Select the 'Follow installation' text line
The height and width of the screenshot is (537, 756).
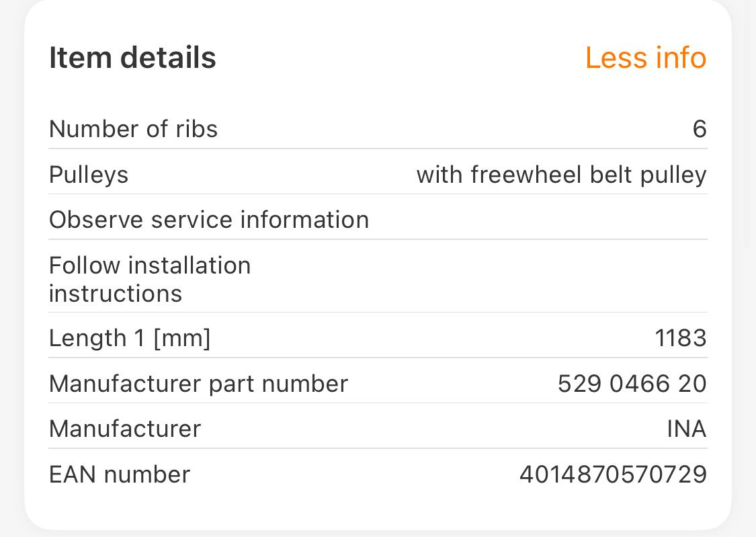pyautogui.click(x=150, y=265)
